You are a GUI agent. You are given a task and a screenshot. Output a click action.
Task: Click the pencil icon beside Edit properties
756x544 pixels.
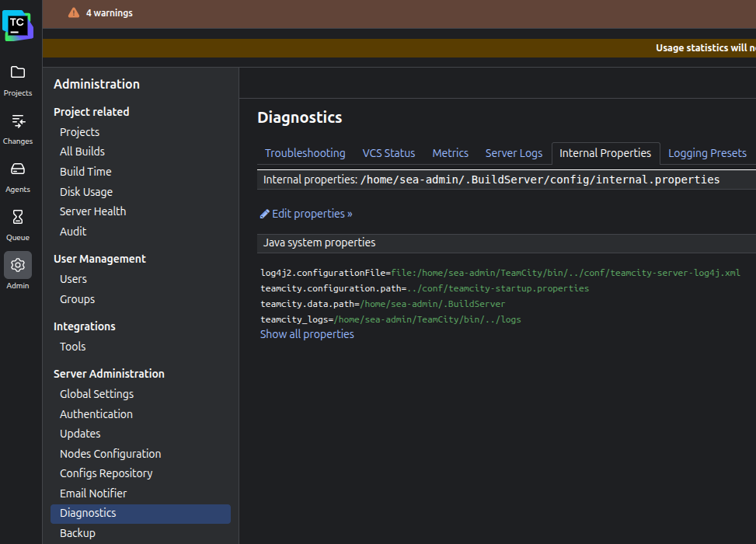(264, 214)
